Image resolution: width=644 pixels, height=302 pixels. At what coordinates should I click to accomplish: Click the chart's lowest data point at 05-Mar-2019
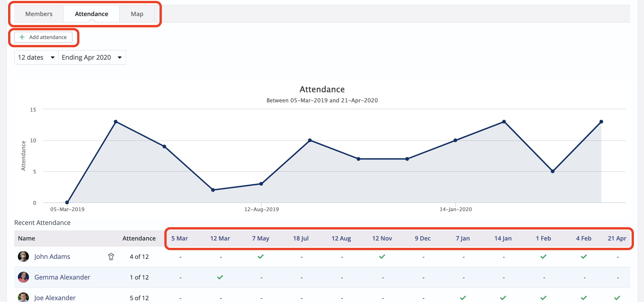tap(67, 202)
